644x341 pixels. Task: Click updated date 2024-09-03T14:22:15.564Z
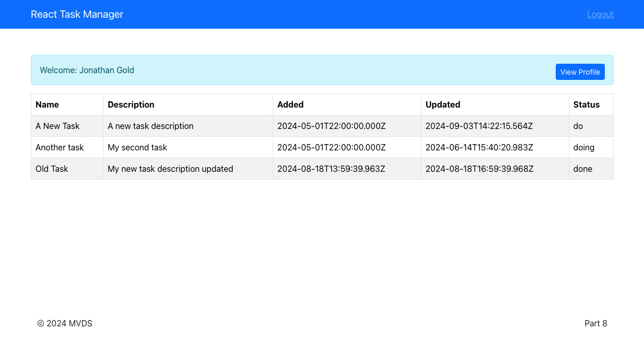pos(495,126)
